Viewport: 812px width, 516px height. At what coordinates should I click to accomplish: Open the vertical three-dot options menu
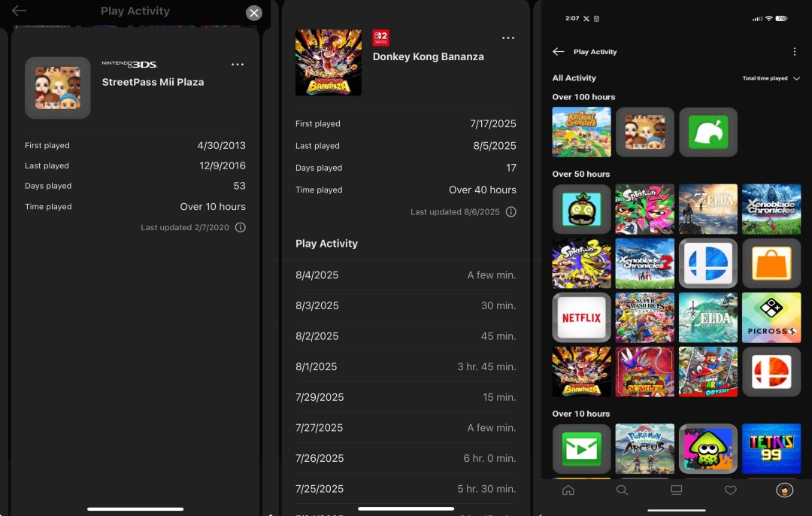tap(795, 52)
